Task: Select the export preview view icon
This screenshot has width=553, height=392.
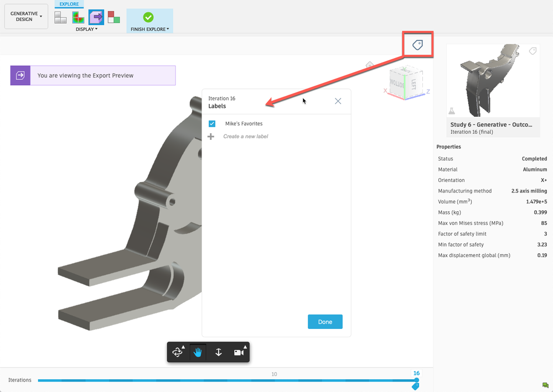Action: (96, 18)
